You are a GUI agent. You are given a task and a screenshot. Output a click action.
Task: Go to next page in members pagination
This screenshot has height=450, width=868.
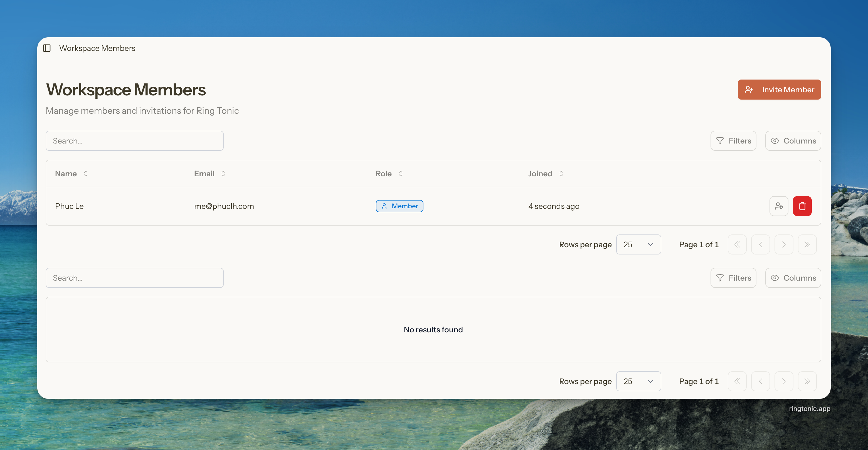point(784,244)
